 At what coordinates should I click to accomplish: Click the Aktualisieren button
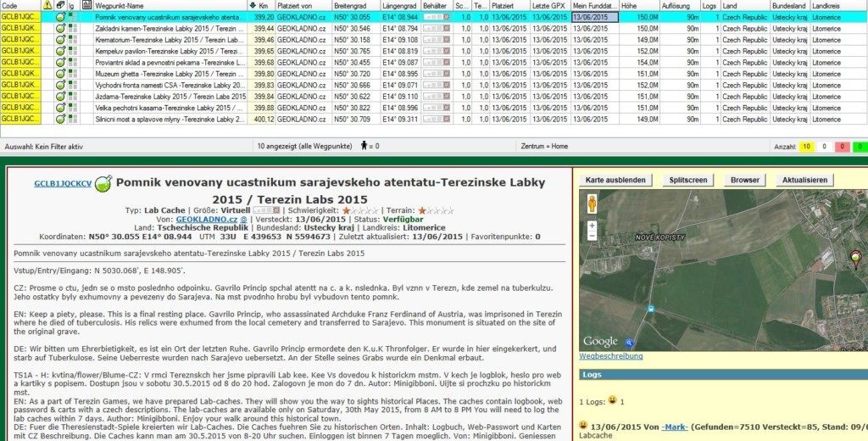pyautogui.click(x=805, y=180)
